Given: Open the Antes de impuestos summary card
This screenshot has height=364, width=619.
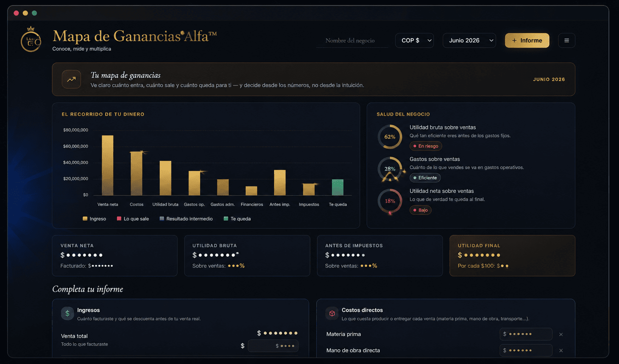Looking at the screenshot, I should point(380,256).
